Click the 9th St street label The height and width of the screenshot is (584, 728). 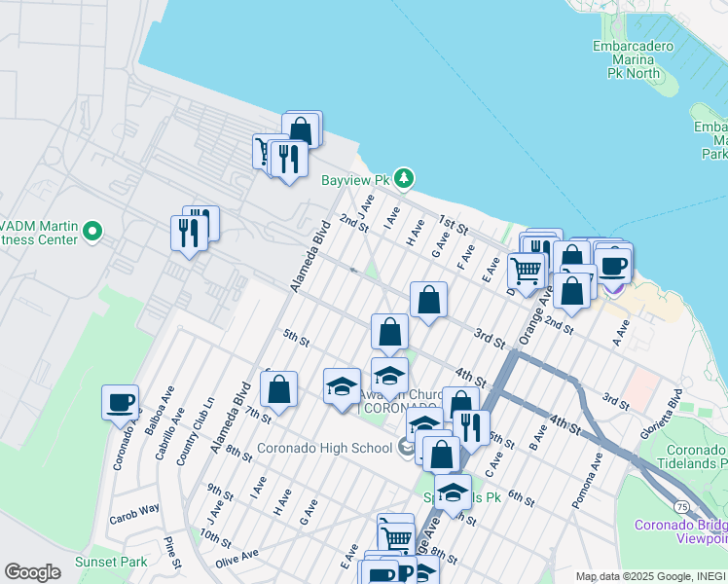pos(220,493)
